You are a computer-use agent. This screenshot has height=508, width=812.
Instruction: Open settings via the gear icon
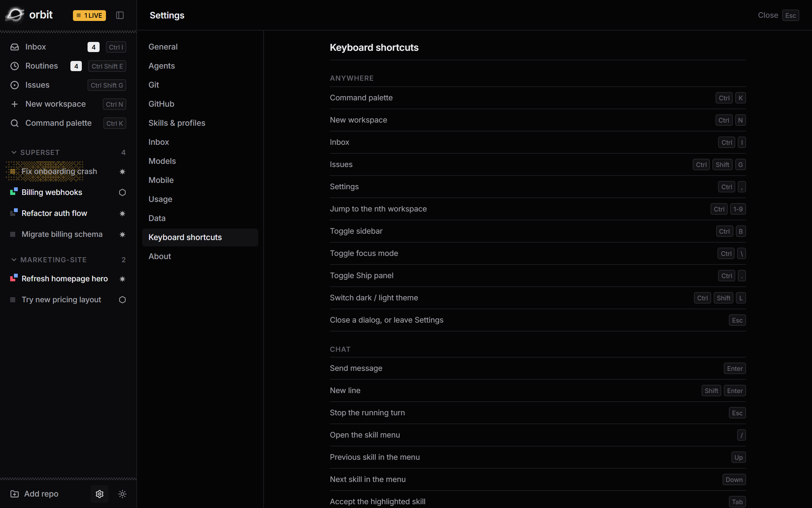tap(100, 493)
